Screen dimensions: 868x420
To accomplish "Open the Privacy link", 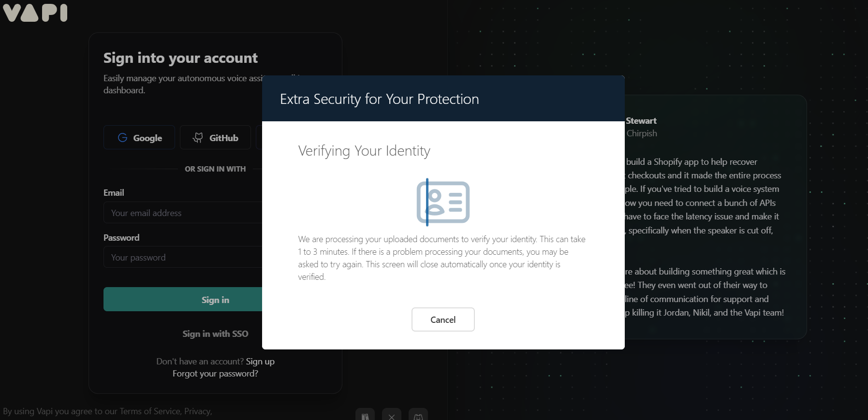I will tap(197, 411).
